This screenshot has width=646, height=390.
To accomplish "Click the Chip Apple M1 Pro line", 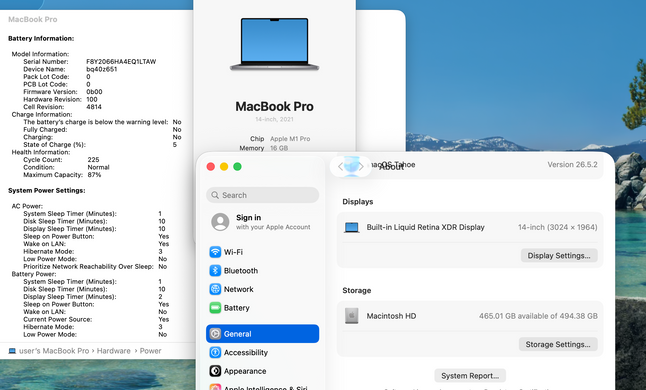I will 280,139.
